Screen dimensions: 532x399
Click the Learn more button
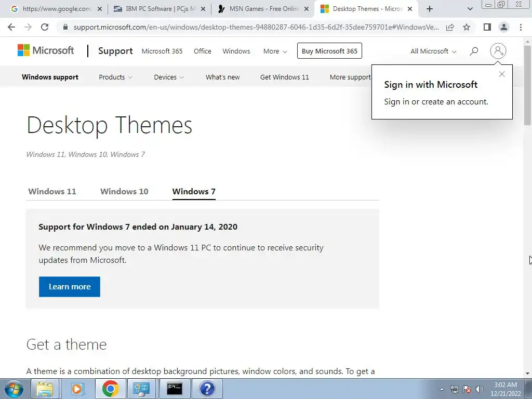point(70,287)
